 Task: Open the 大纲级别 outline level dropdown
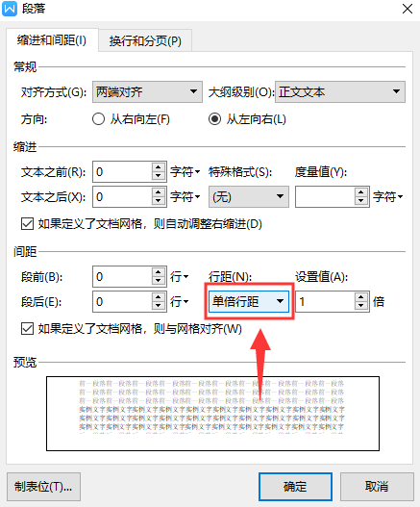340,91
